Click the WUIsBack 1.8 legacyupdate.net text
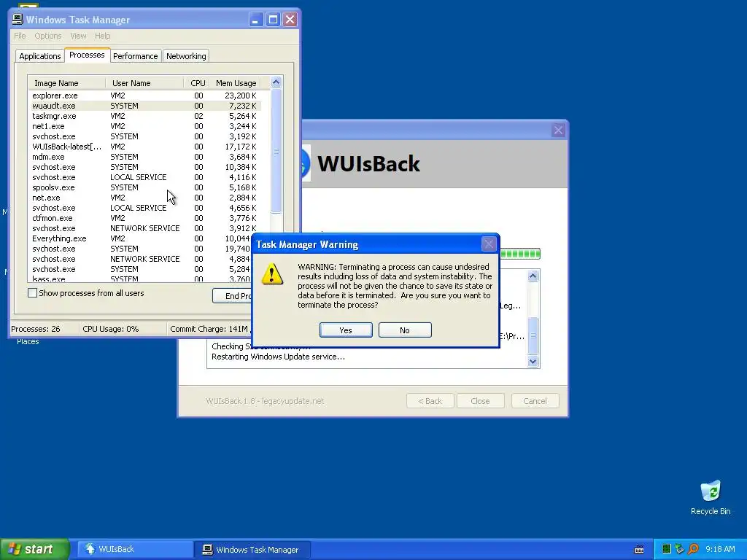The height and width of the screenshot is (560, 747). [x=265, y=401]
